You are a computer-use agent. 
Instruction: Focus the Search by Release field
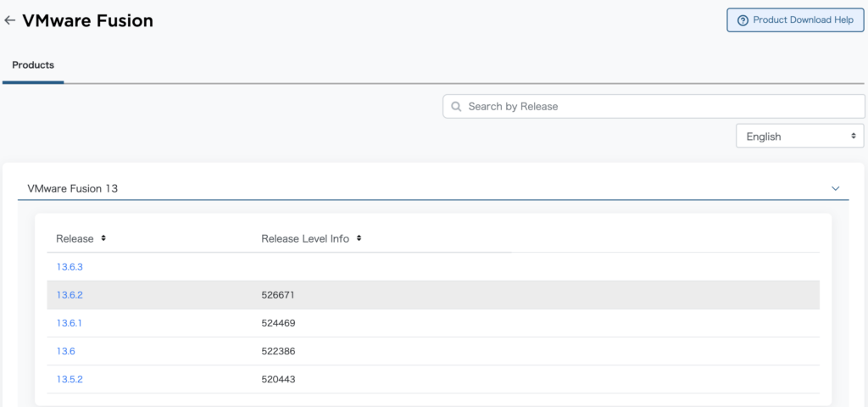pyautogui.click(x=654, y=106)
